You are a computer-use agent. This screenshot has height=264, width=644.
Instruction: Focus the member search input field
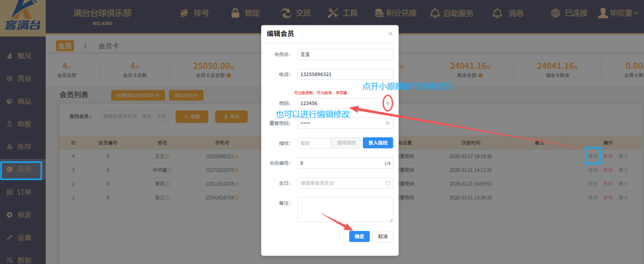pos(135,116)
